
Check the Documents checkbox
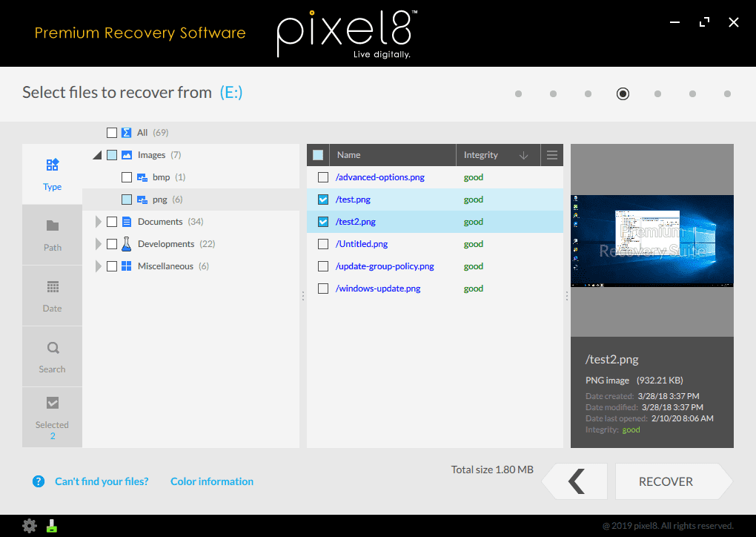112,222
